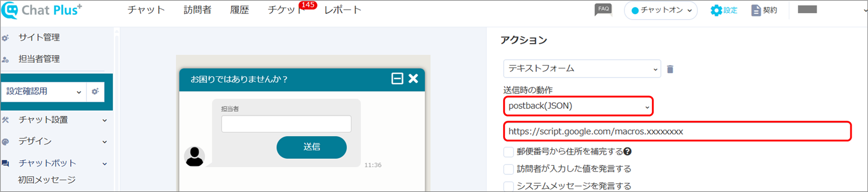Go to the チャット tab
This screenshot has height=192, width=868.
(x=146, y=10)
